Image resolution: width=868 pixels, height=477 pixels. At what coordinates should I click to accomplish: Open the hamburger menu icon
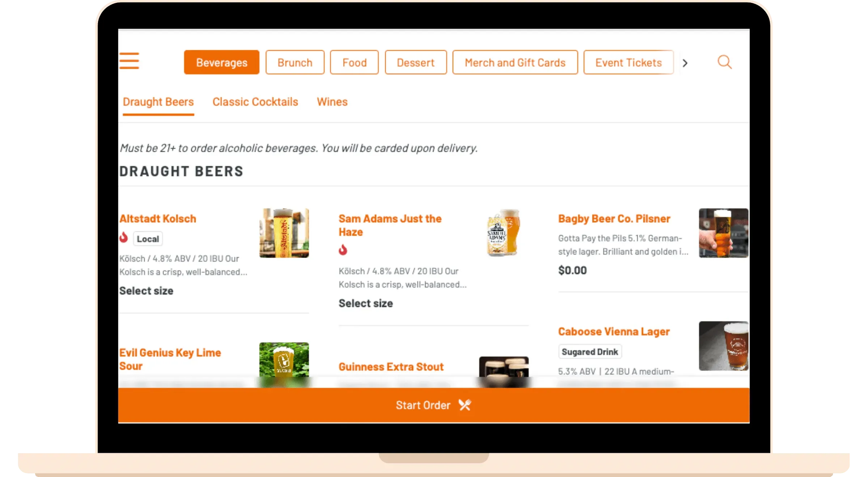[129, 61]
